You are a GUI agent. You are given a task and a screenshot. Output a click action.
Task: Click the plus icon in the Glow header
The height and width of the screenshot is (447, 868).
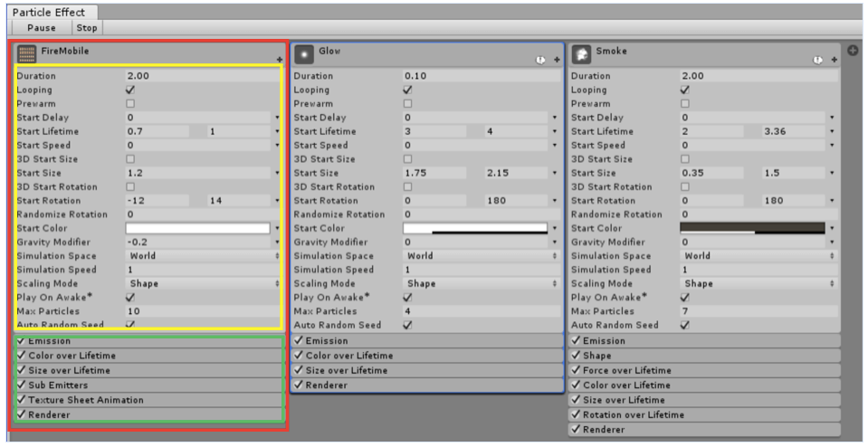(557, 60)
